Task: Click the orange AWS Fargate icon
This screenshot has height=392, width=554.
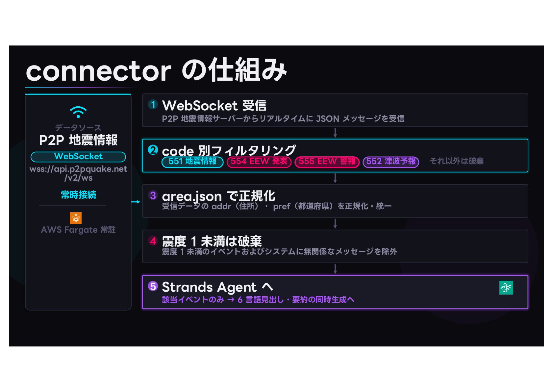Action: (x=76, y=218)
